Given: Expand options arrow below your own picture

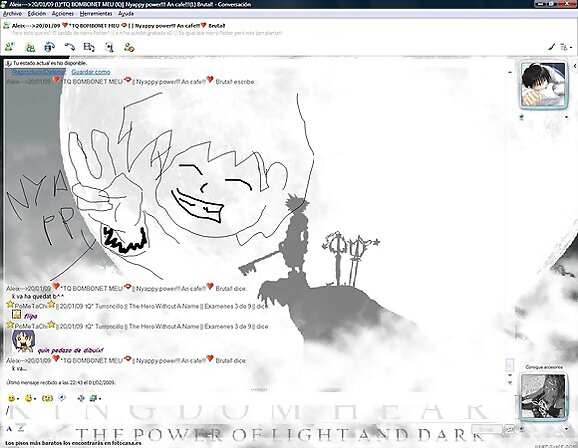Looking at the screenshot, I should 567,428.
